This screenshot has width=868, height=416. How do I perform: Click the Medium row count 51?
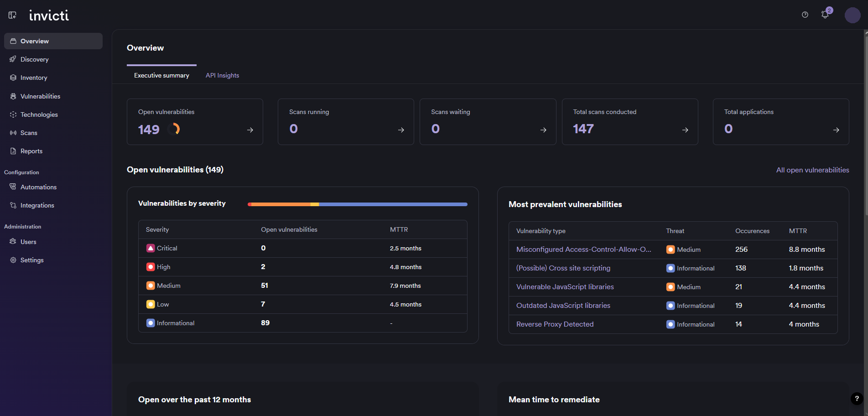[265, 286]
